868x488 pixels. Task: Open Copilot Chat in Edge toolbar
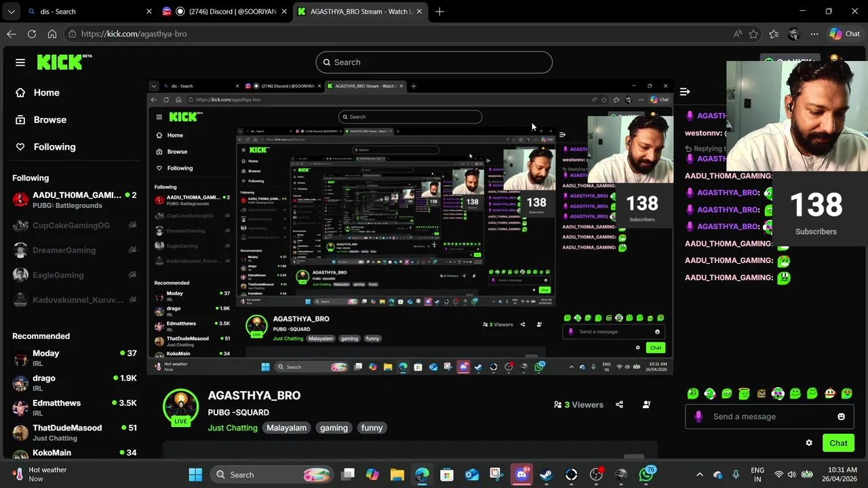click(845, 34)
